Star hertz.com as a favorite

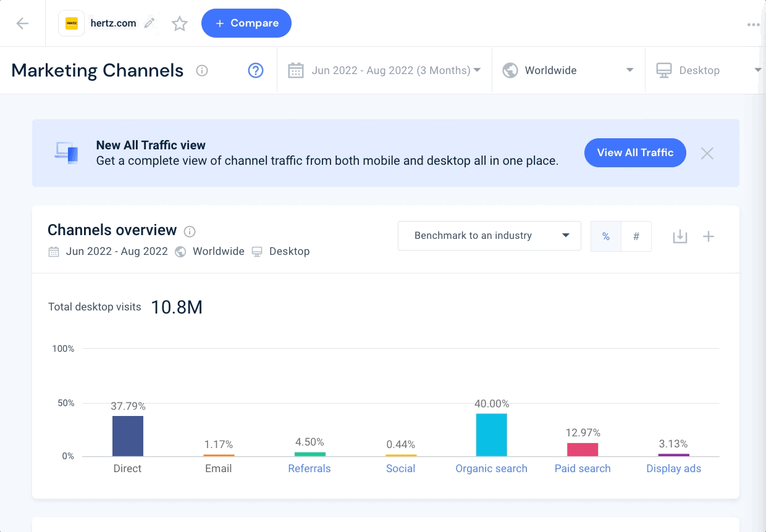pyautogui.click(x=180, y=23)
